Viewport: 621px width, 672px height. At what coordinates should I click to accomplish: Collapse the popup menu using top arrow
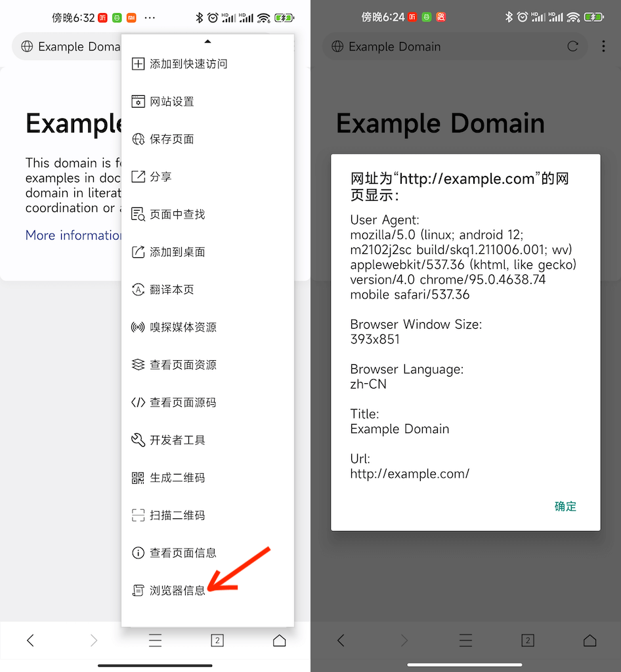[207, 41]
